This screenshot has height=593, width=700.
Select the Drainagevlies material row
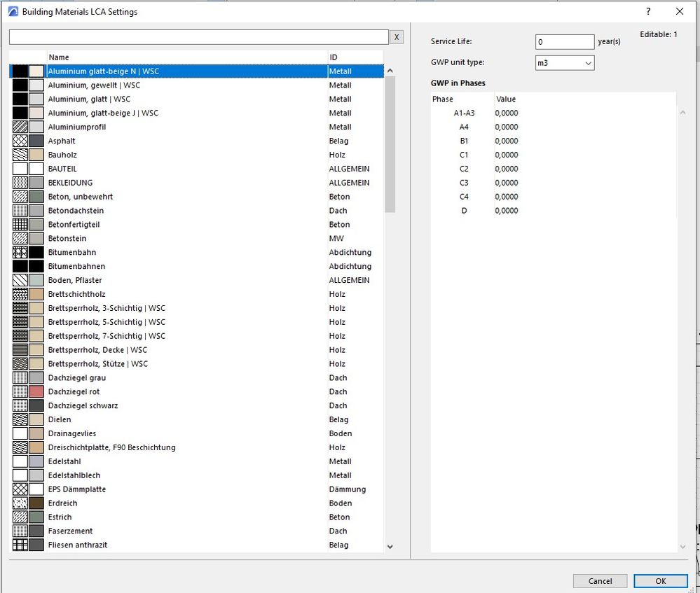(196, 433)
